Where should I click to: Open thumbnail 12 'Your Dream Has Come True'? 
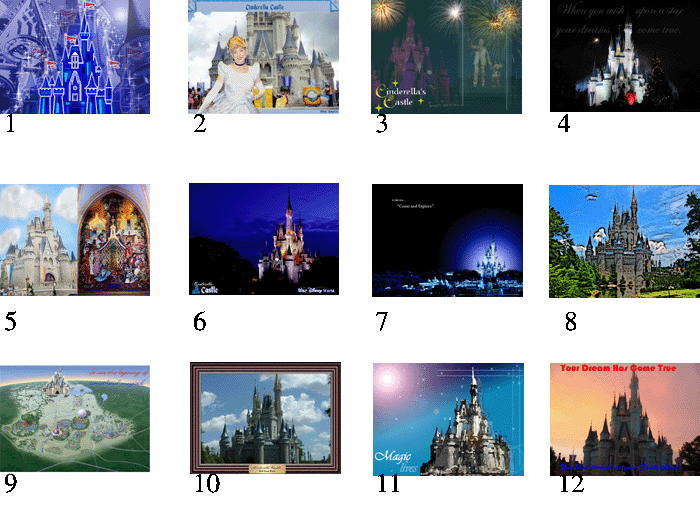pyautogui.click(x=625, y=419)
